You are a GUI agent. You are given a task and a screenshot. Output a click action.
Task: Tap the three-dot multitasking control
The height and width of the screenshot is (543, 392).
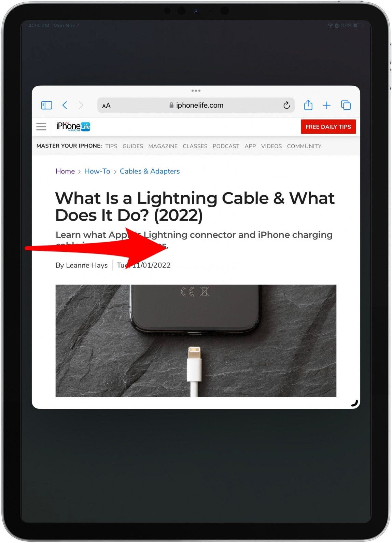[196, 91]
